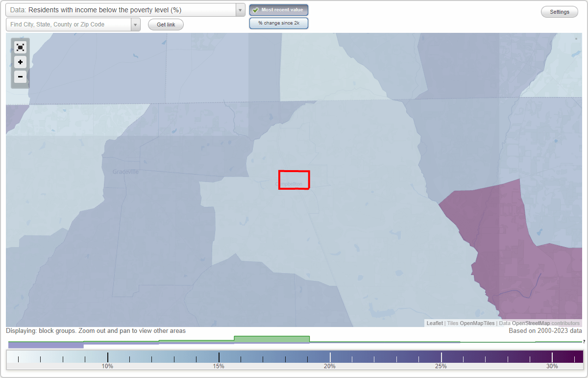Click the Find City input field
The width and height of the screenshot is (588, 378).
pyautogui.click(x=69, y=24)
